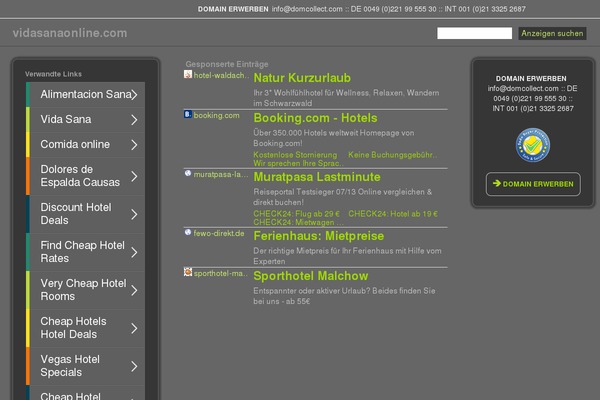Click the muratpasa-la... domain link
Screen dimensions: 600x400
221,174
